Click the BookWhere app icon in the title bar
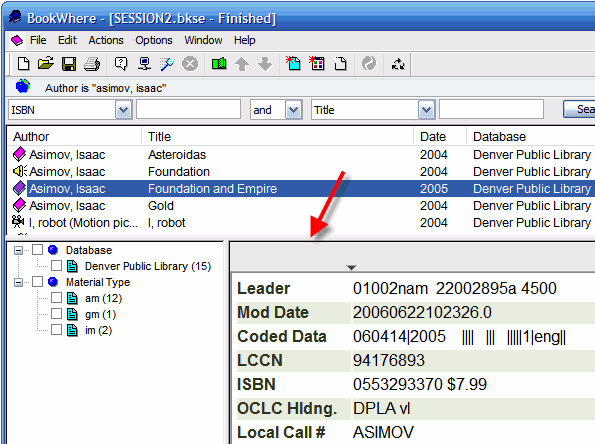This screenshot has width=595, height=444. [x=15, y=17]
